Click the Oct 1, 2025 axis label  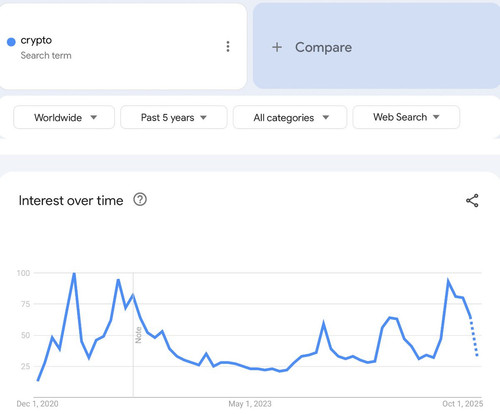click(463, 404)
